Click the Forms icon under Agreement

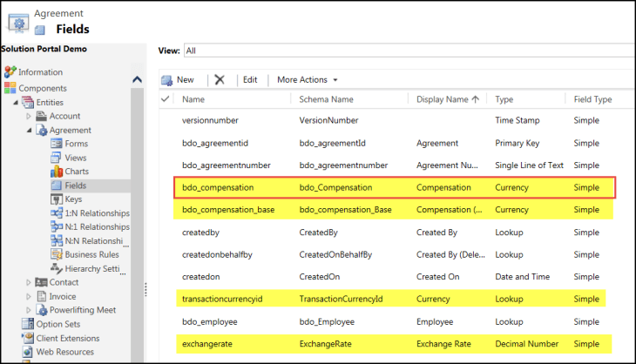click(x=57, y=144)
